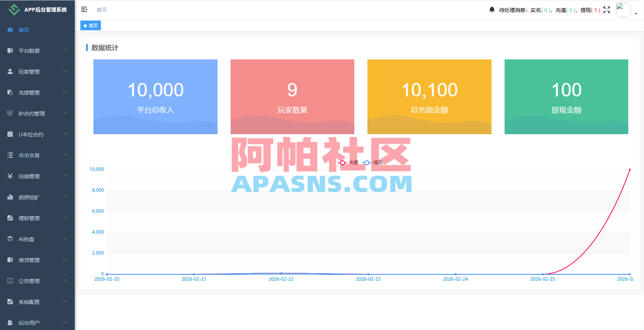Select the blue 首页 page tab
Screen dimensions: 644x330
point(90,25)
